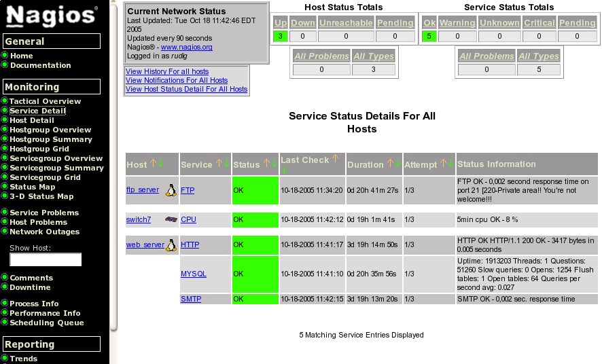Sort Attempt column ascending arrow
Screen dimensions: 602x364
[444, 163]
